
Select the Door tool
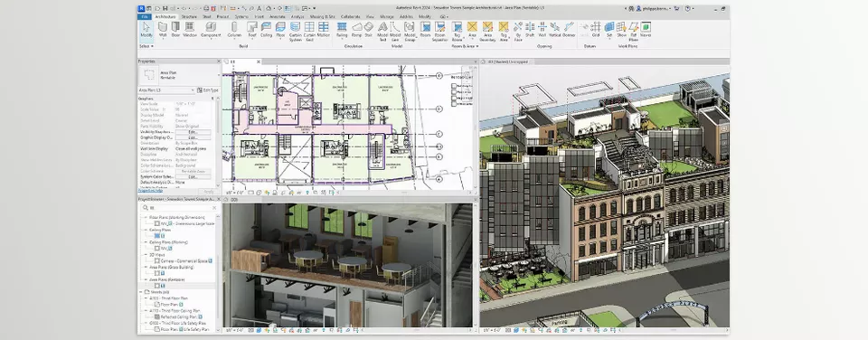[x=175, y=30]
